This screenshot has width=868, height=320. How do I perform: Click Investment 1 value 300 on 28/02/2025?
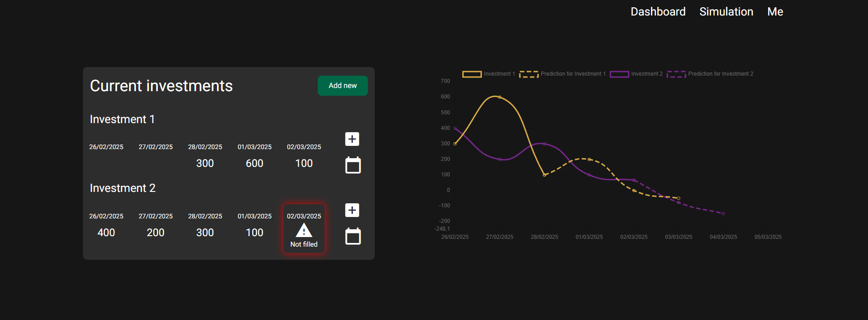tap(205, 163)
